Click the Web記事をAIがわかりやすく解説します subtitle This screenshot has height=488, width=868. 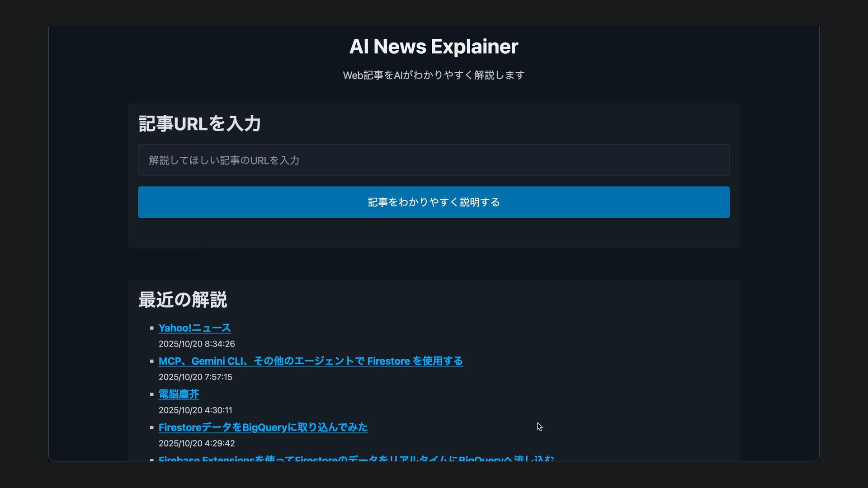433,75
